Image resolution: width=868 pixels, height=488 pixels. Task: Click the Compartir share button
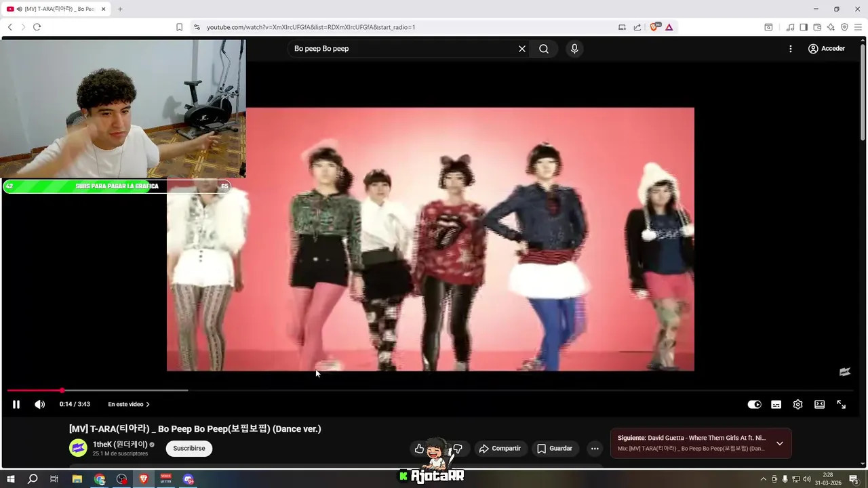[x=500, y=449]
